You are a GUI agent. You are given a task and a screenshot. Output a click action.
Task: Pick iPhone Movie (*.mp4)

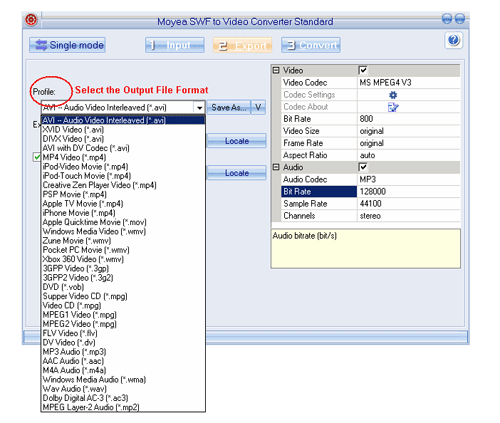pyautogui.click(x=123, y=213)
